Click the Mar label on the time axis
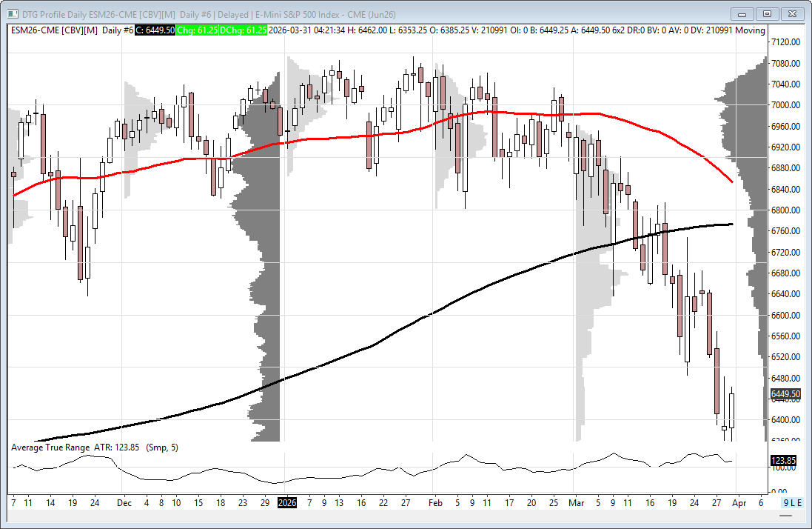 pos(577,502)
